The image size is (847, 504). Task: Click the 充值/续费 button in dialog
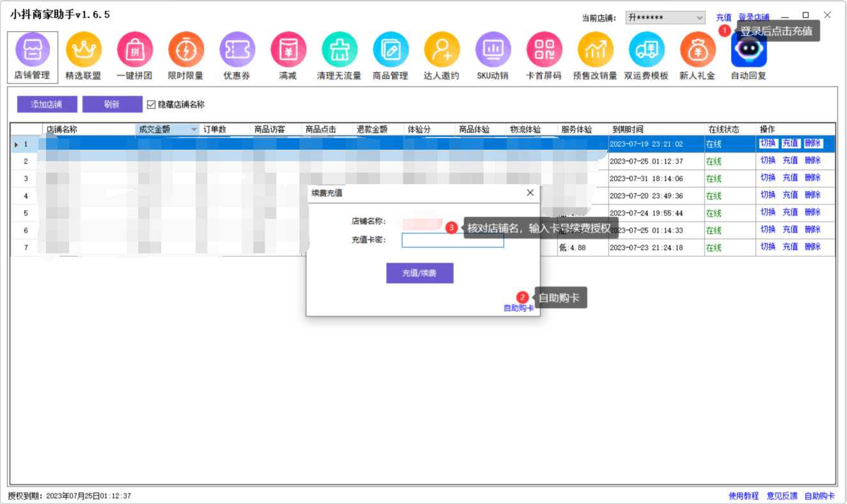420,273
